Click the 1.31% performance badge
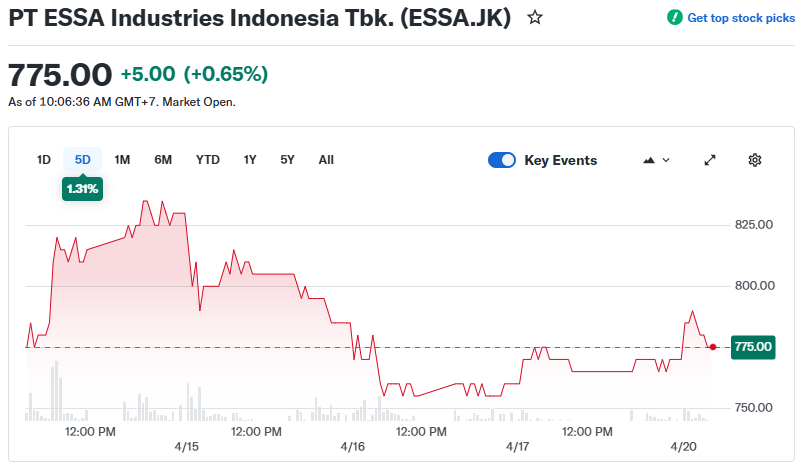Viewport: 802px width, 467px height. (83, 188)
